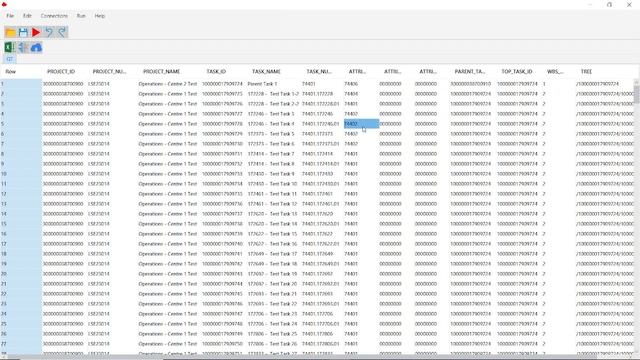Image resolution: width=640 pixels, height=360 pixels.
Task: Open the Help menu
Action: [x=100, y=16]
